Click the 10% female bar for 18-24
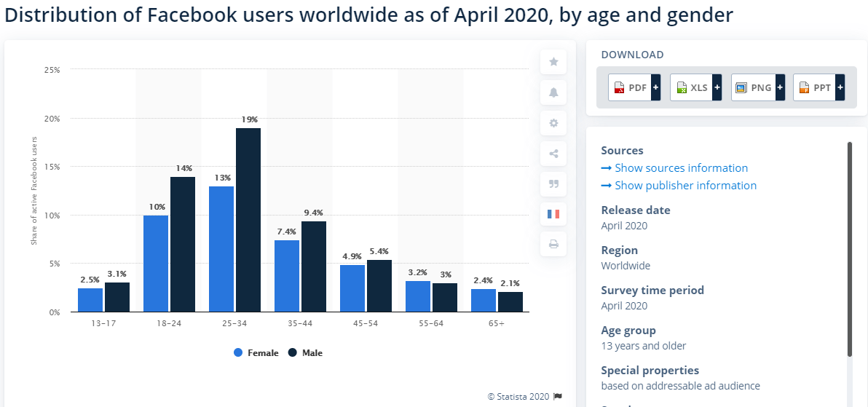The height and width of the screenshot is (407, 868). [156, 264]
